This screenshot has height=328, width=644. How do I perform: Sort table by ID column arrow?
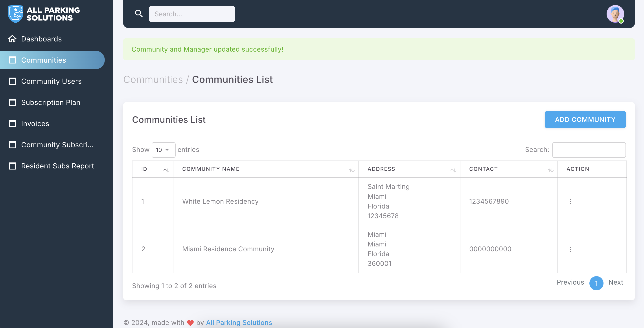coord(166,170)
